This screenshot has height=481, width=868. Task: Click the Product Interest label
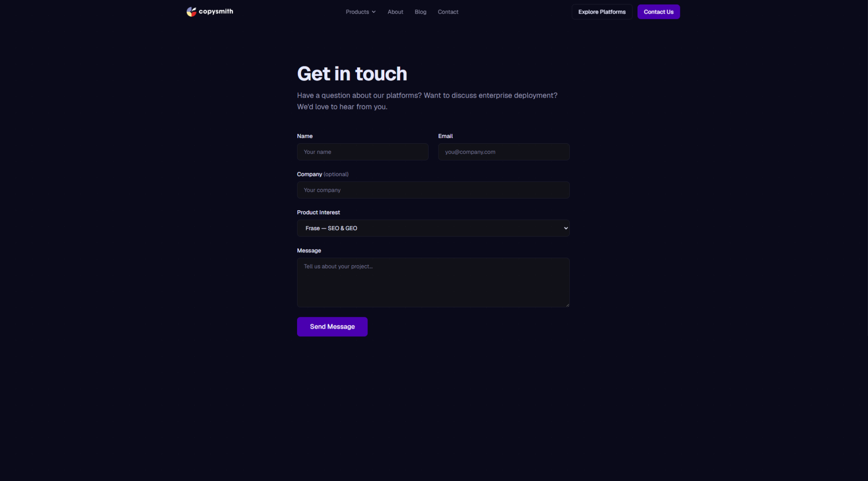[x=318, y=212]
